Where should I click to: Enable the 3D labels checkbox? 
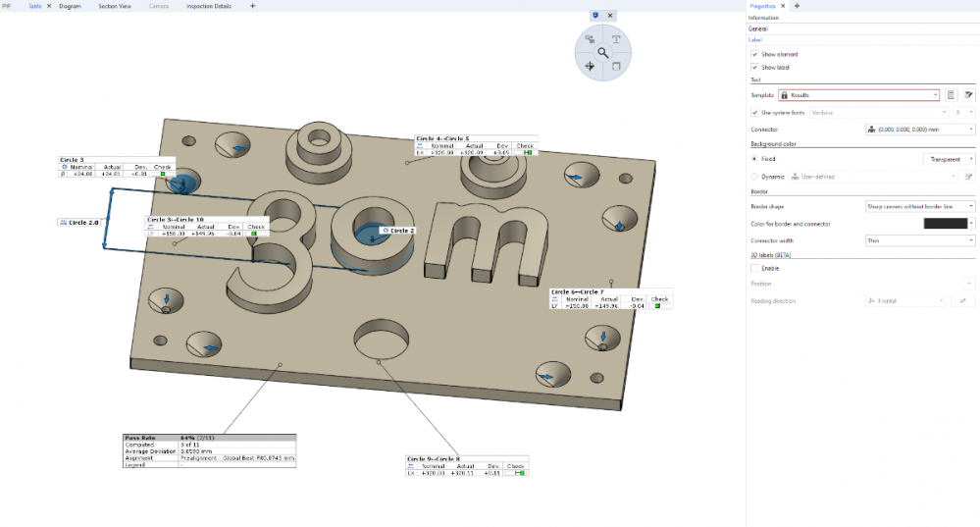pyautogui.click(x=753, y=268)
